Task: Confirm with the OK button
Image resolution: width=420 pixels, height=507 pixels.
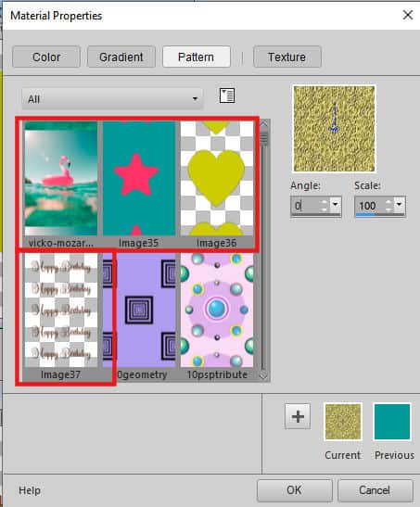Action: point(295,490)
